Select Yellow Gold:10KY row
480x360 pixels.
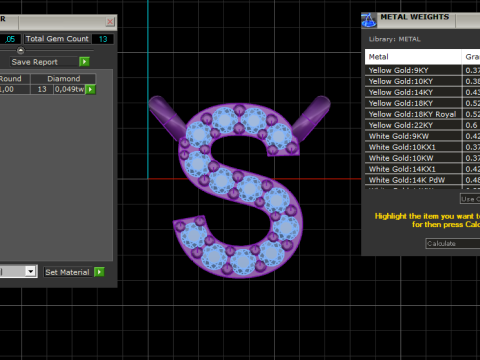pyautogui.click(x=422, y=81)
